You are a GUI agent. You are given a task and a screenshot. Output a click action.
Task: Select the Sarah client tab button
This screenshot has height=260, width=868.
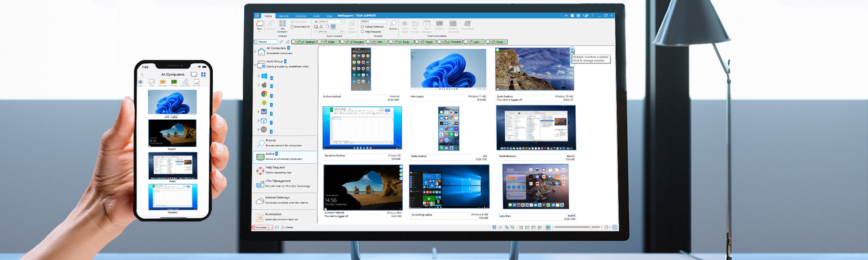tap(425, 42)
